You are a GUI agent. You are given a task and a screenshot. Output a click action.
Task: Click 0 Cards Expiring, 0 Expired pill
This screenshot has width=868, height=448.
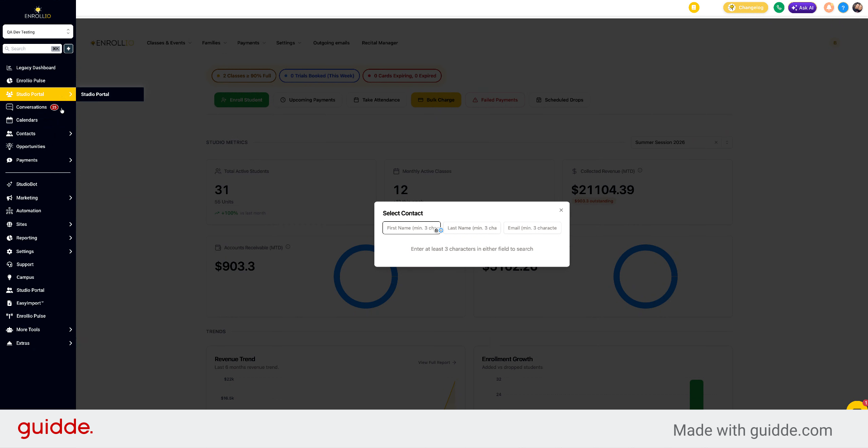tap(402, 76)
